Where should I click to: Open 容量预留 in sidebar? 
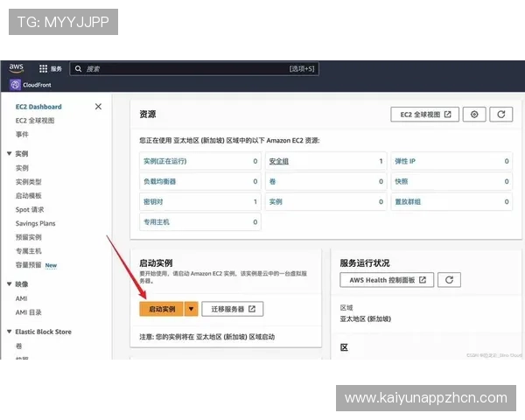pyautogui.click(x=29, y=265)
